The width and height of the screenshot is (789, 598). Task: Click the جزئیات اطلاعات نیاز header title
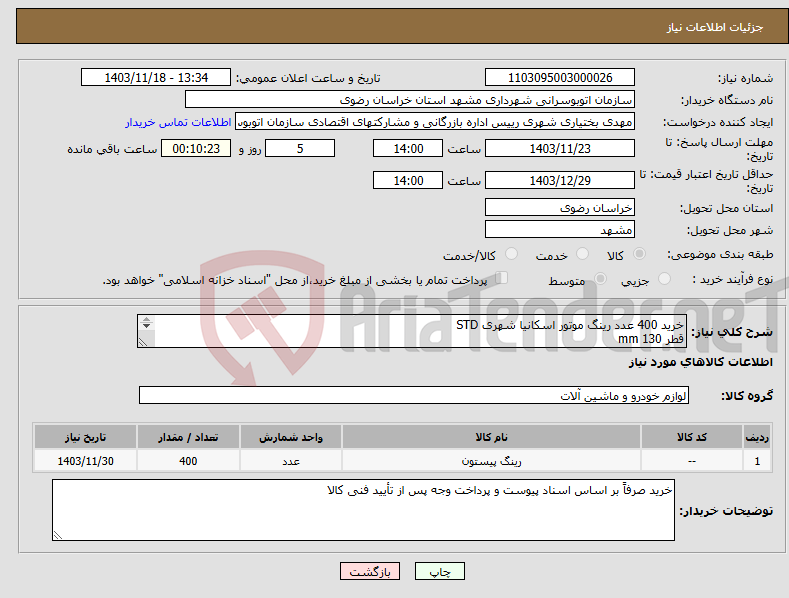click(x=715, y=27)
